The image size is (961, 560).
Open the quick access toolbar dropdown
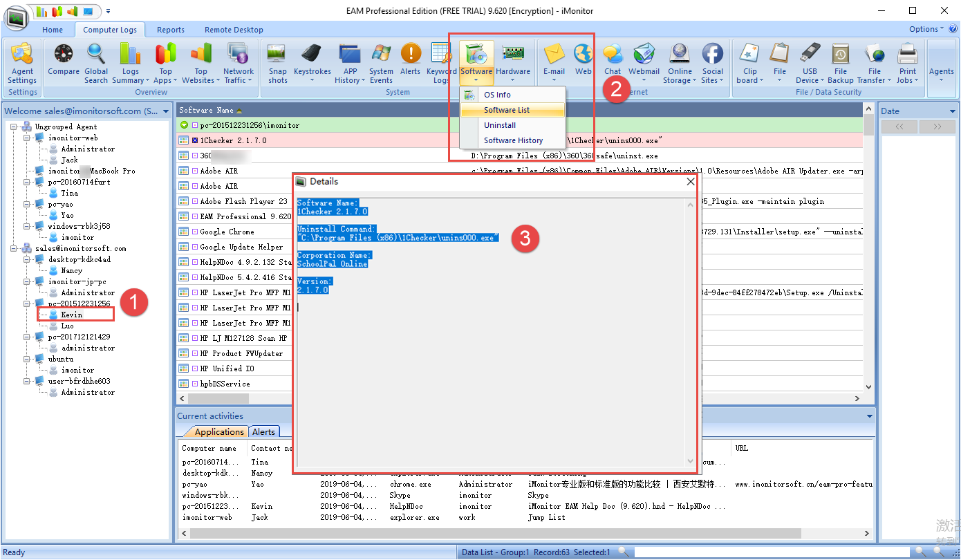click(x=109, y=11)
